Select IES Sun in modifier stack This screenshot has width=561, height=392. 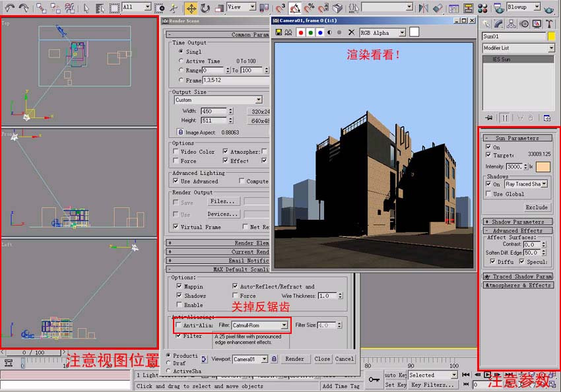pos(502,59)
